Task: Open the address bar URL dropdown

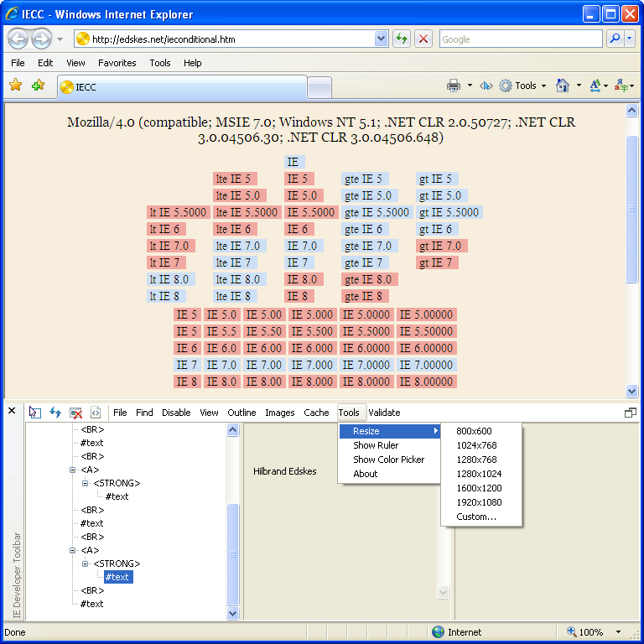Action: [382, 39]
